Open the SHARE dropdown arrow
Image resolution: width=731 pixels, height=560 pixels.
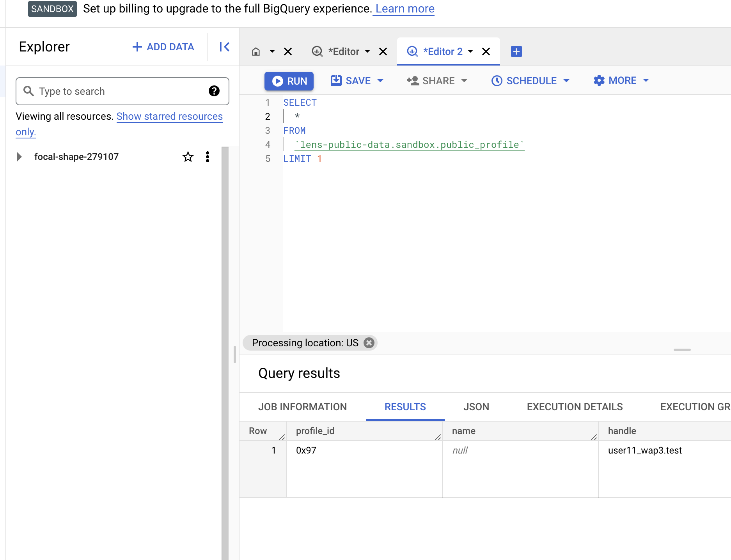tap(464, 81)
